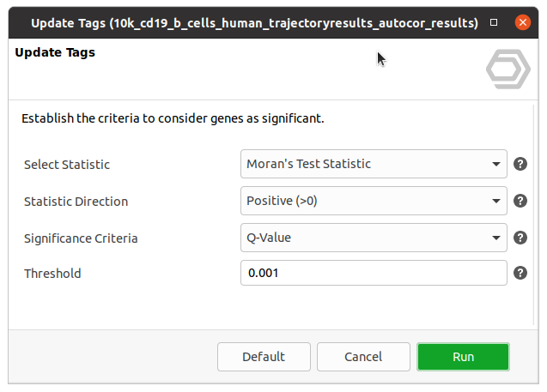This screenshot has height=392, width=547.
Task: Click the Threshold label text
Action: [52, 274]
